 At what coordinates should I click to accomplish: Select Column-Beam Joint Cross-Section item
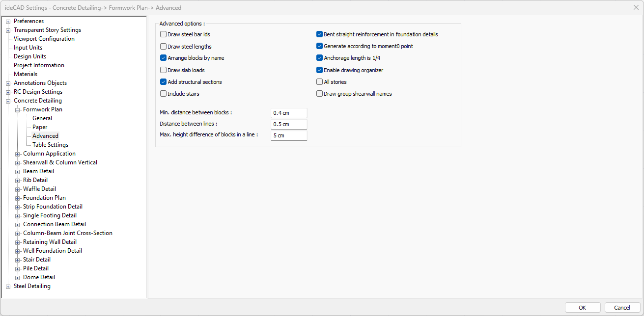(x=68, y=233)
